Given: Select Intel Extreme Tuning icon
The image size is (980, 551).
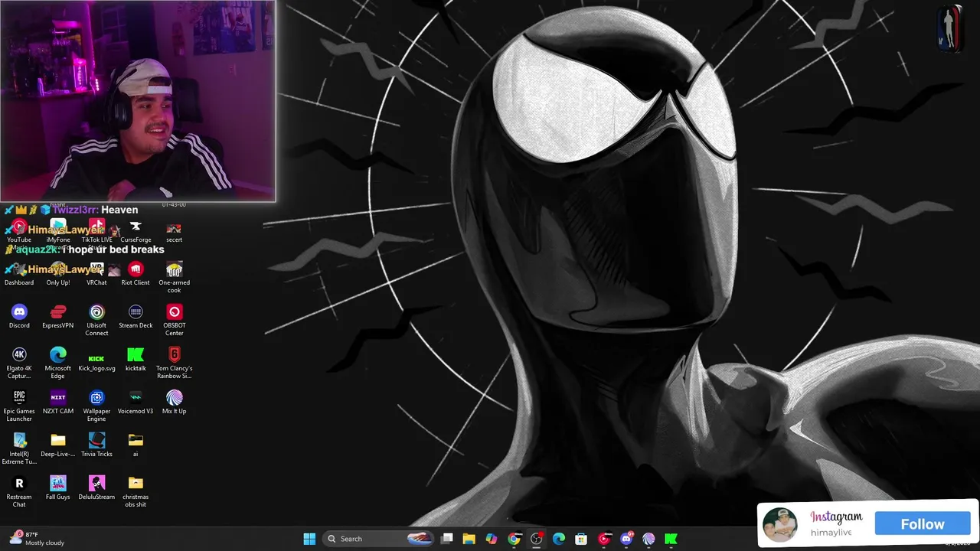Looking at the screenshot, I should (19, 448).
